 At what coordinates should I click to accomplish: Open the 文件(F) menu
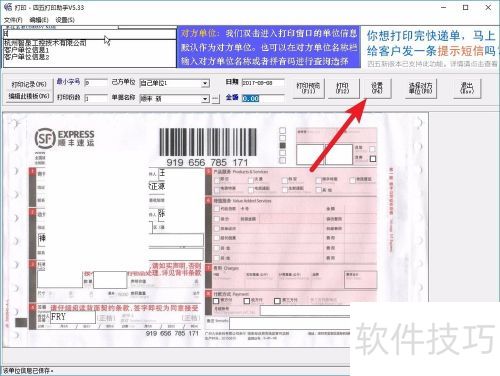coord(13,20)
